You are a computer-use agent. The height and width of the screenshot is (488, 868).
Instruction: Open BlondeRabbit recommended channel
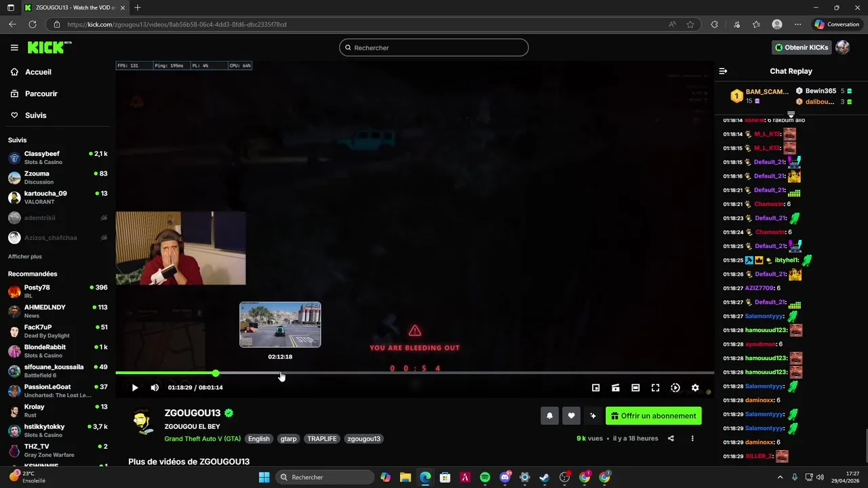click(x=58, y=351)
